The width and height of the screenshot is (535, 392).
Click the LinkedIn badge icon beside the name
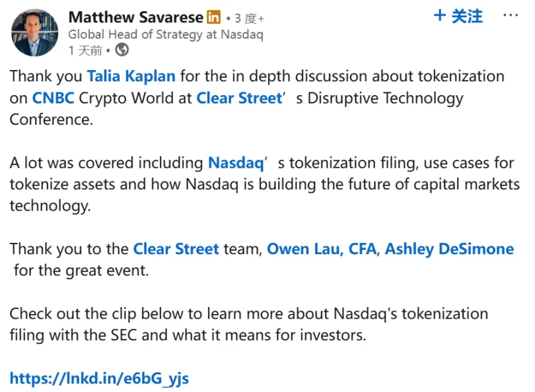pos(213,17)
